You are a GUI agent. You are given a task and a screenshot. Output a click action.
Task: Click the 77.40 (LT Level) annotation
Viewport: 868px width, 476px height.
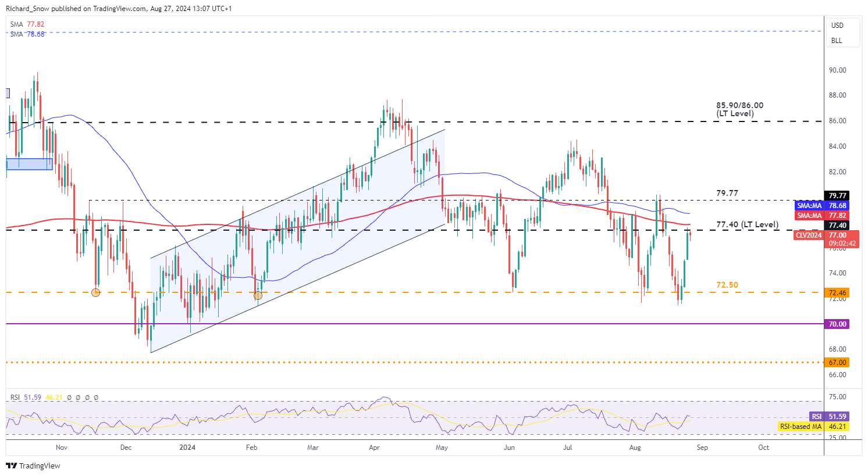[747, 224]
